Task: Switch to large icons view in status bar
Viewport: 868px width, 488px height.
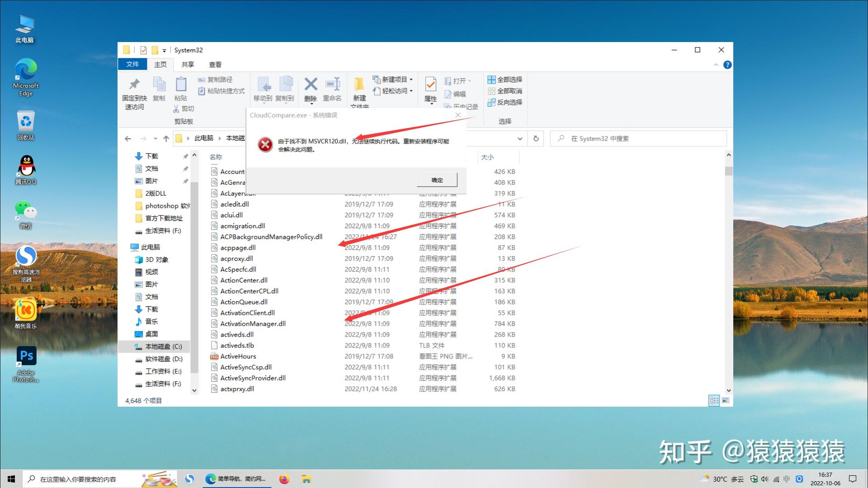Action: (726, 401)
